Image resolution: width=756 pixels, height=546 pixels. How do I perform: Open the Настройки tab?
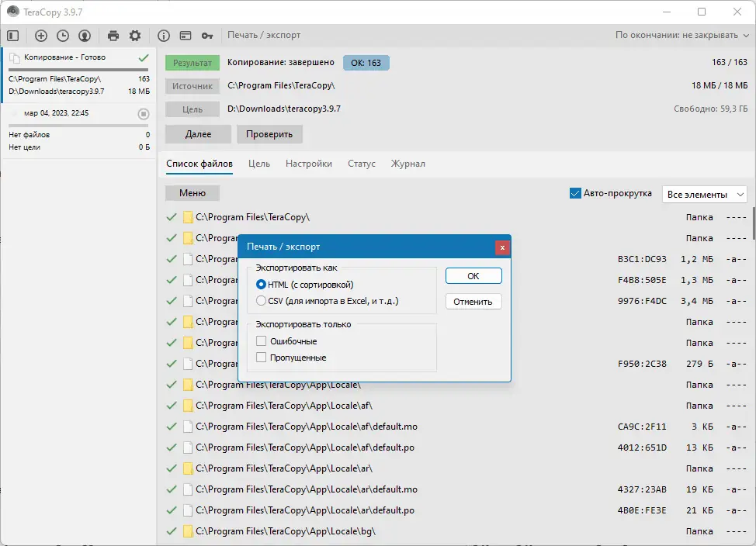(x=309, y=164)
